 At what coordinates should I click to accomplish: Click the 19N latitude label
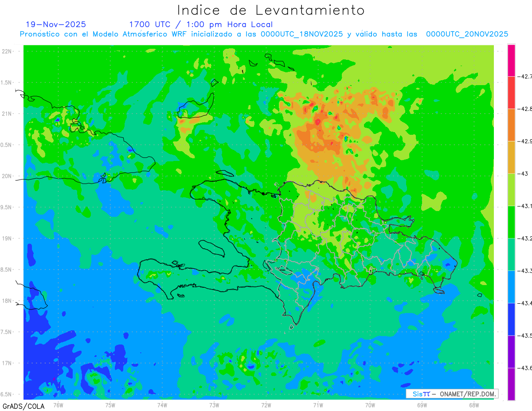[8, 239]
